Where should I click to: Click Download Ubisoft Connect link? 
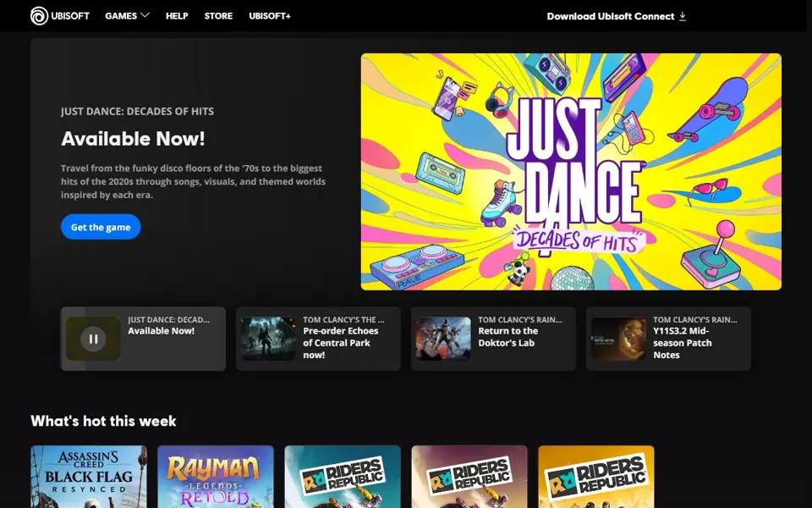point(617,16)
